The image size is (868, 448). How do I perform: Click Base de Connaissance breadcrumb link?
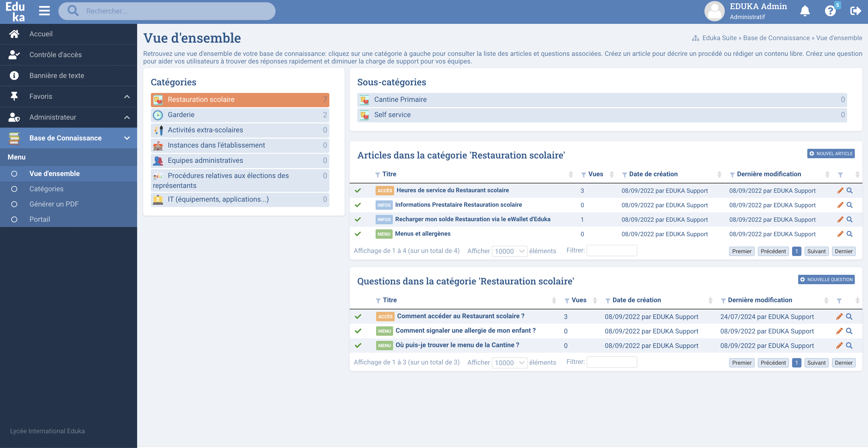tap(776, 38)
